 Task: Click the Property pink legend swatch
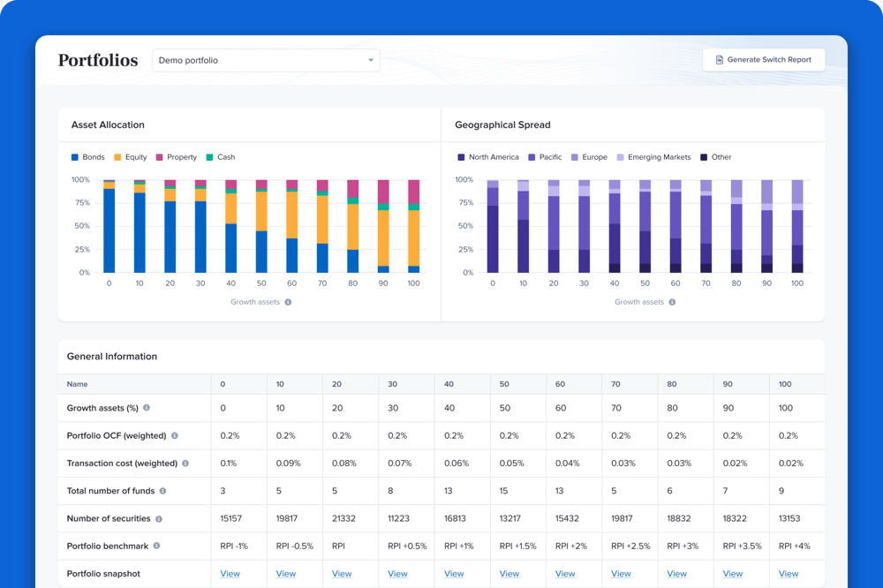click(160, 157)
